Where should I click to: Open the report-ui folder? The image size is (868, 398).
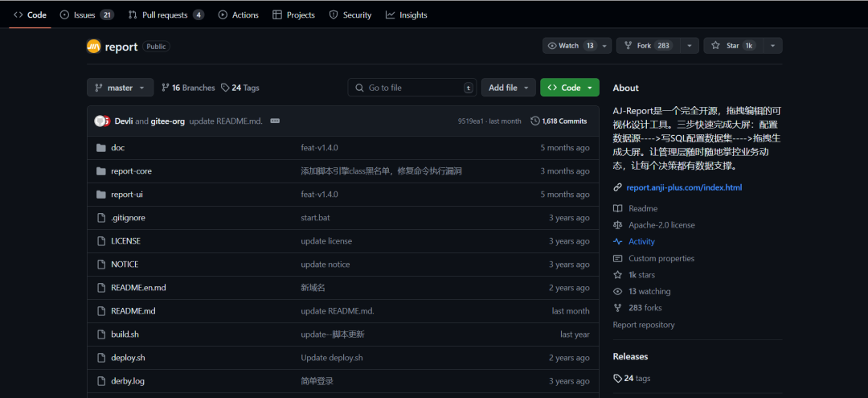click(x=127, y=195)
